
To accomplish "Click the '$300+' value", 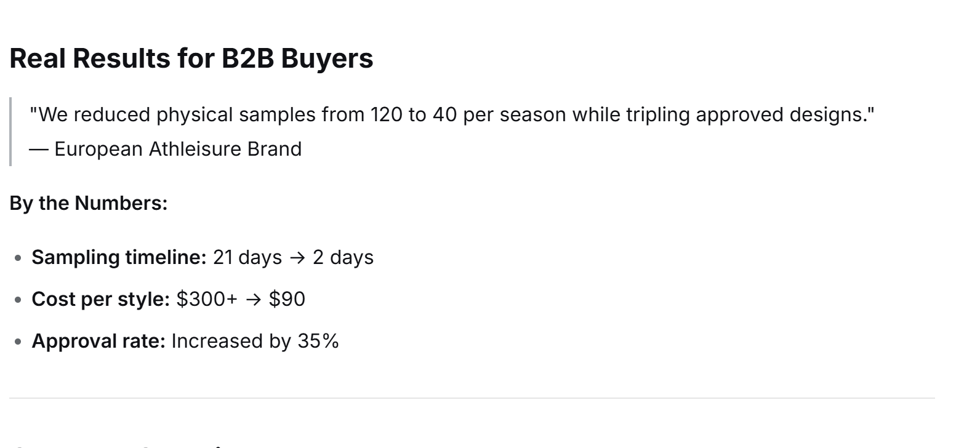I will click(x=206, y=299).
